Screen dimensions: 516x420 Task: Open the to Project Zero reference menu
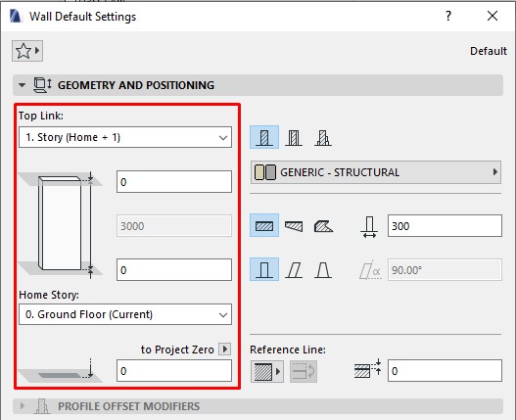[x=225, y=349]
